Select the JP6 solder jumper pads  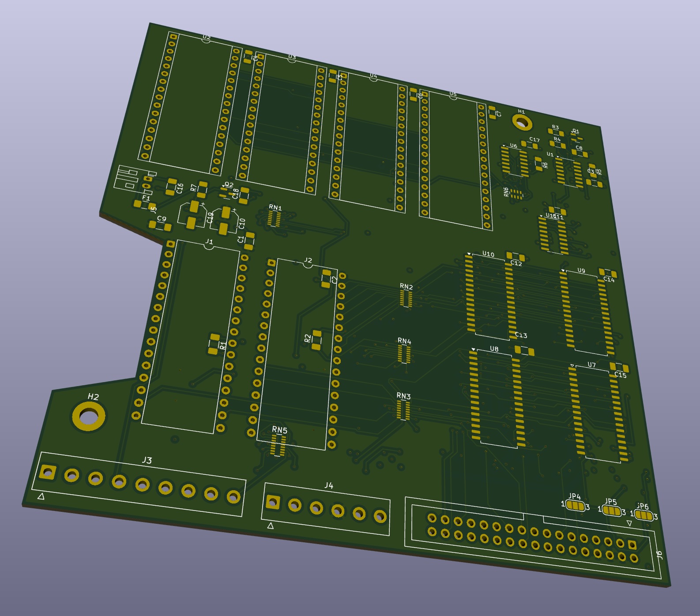[x=644, y=515]
